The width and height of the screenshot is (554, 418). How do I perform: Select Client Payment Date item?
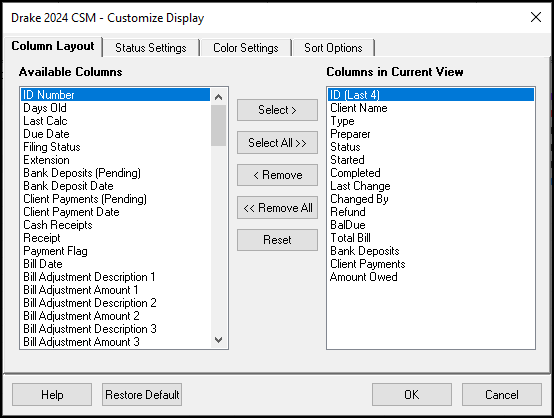[x=115, y=212]
